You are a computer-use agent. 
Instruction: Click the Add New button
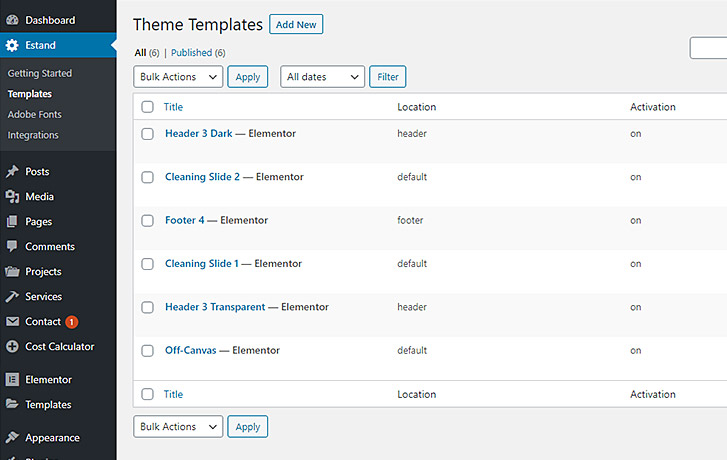pyautogui.click(x=296, y=25)
